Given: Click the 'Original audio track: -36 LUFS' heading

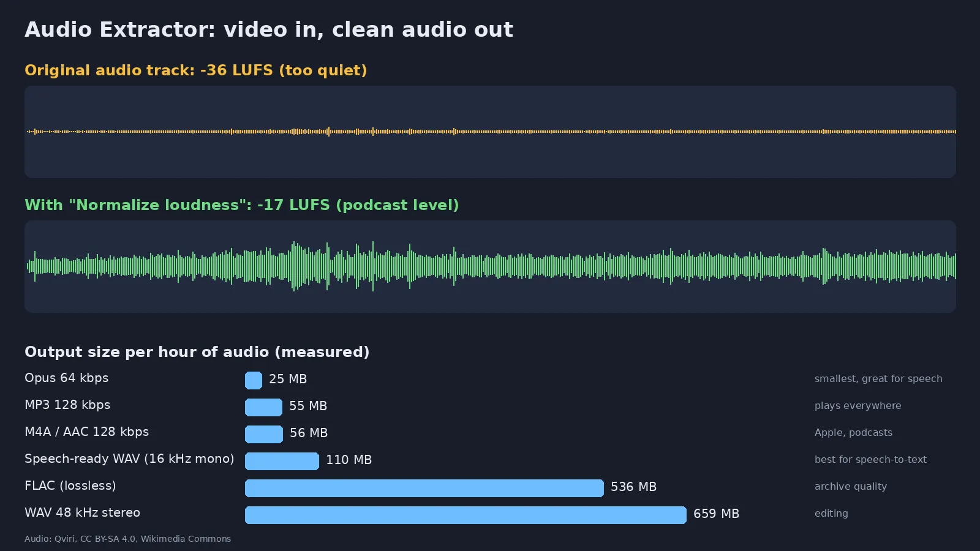Looking at the screenshot, I should click(x=196, y=70).
